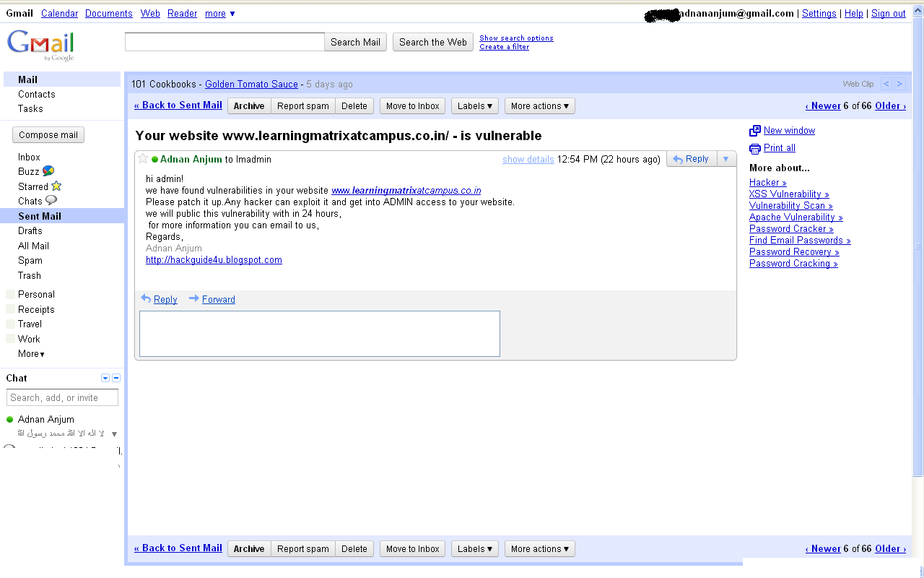Open the 'more' dropdown in top bar
This screenshot has width=924, height=578.
[x=220, y=13]
